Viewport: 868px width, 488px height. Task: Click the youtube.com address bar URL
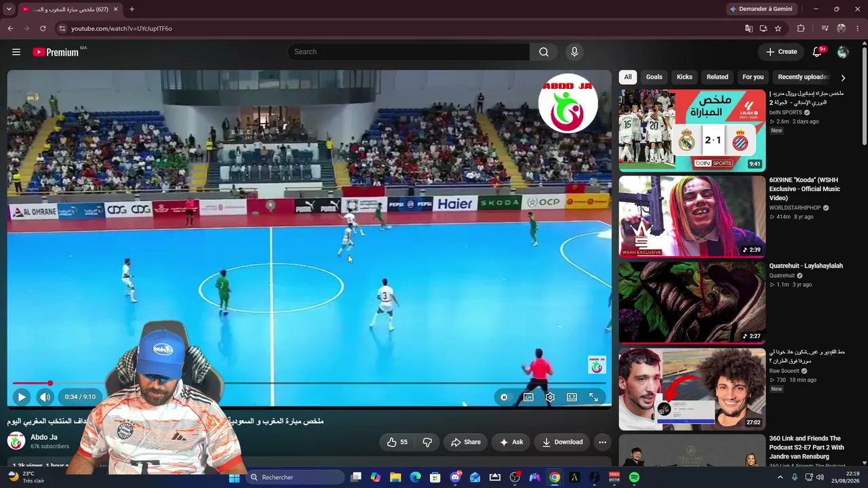[121, 28]
